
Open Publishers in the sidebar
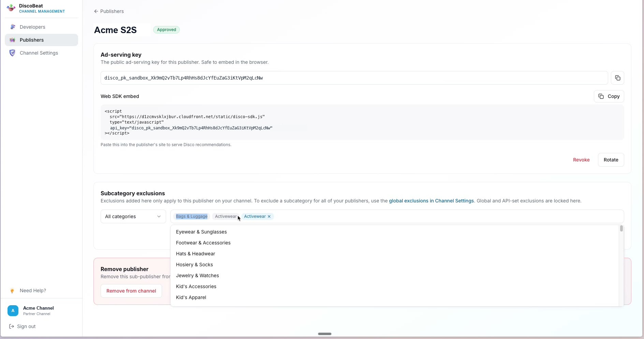click(41, 40)
